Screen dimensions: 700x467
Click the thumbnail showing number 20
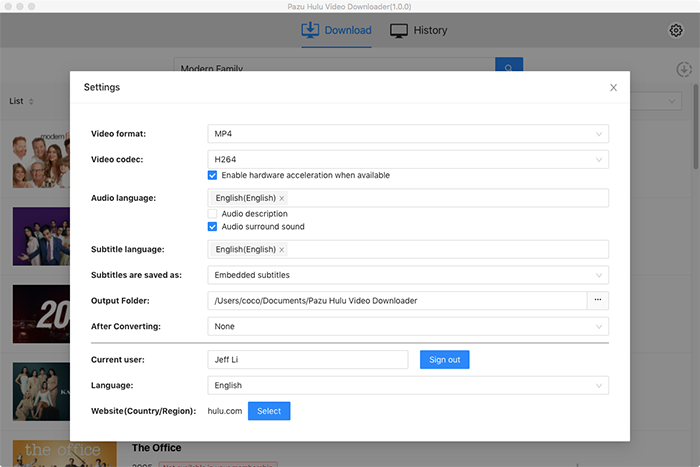41,314
